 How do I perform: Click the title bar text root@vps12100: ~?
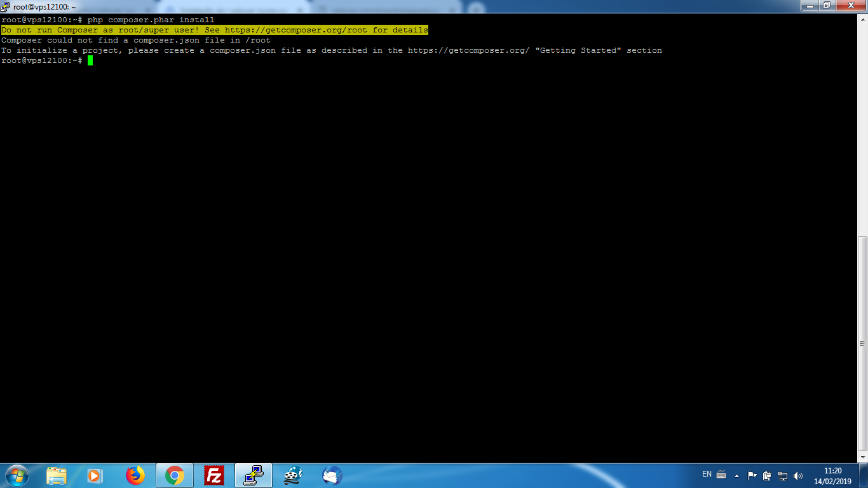coord(44,7)
